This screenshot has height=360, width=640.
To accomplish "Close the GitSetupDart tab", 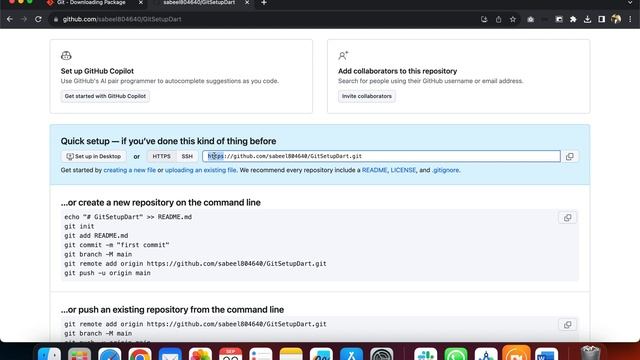I will [247, 3].
